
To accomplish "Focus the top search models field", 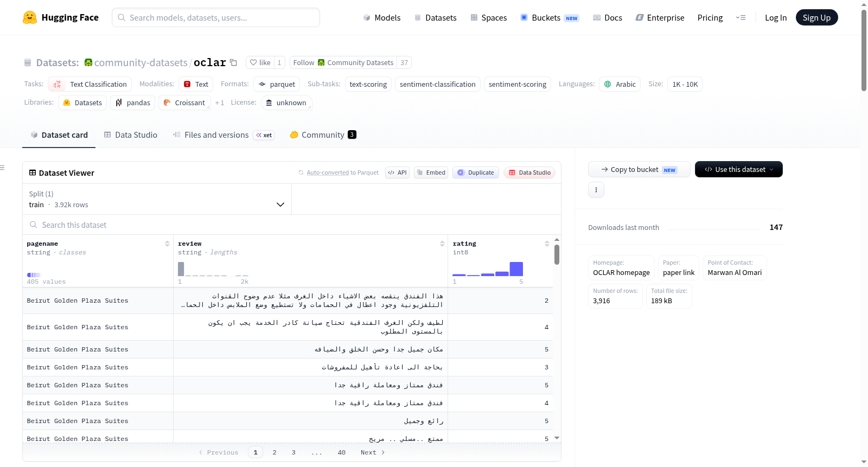I will (216, 17).
